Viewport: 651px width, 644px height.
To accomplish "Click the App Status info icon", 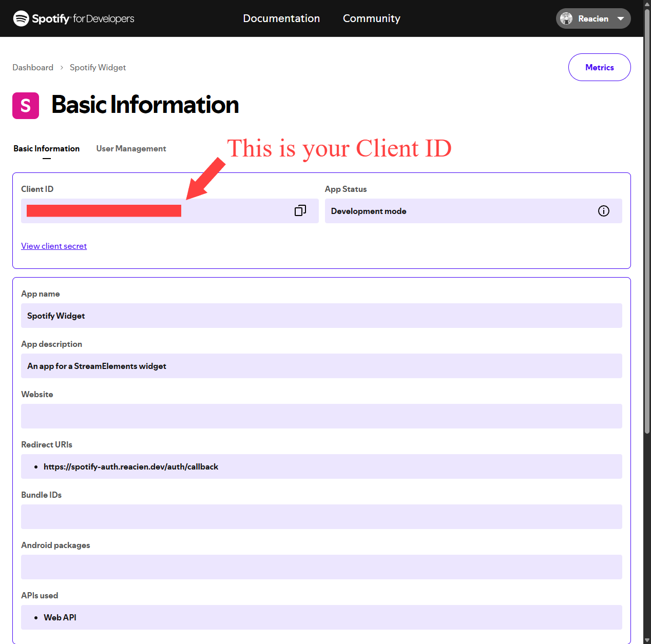I will pyautogui.click(x=603, y=211).
